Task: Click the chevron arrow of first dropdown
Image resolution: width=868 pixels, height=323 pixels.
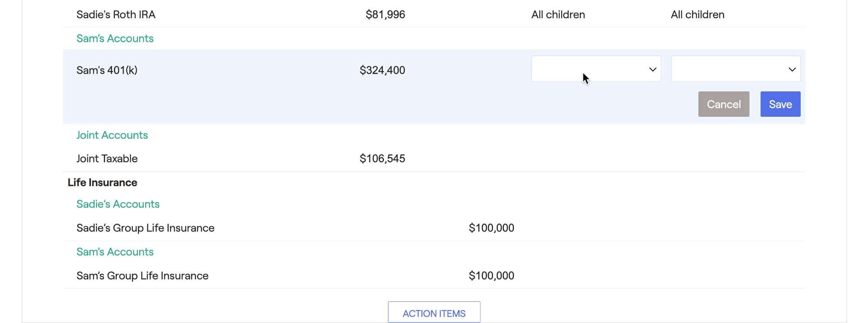Action: [652, 70]
